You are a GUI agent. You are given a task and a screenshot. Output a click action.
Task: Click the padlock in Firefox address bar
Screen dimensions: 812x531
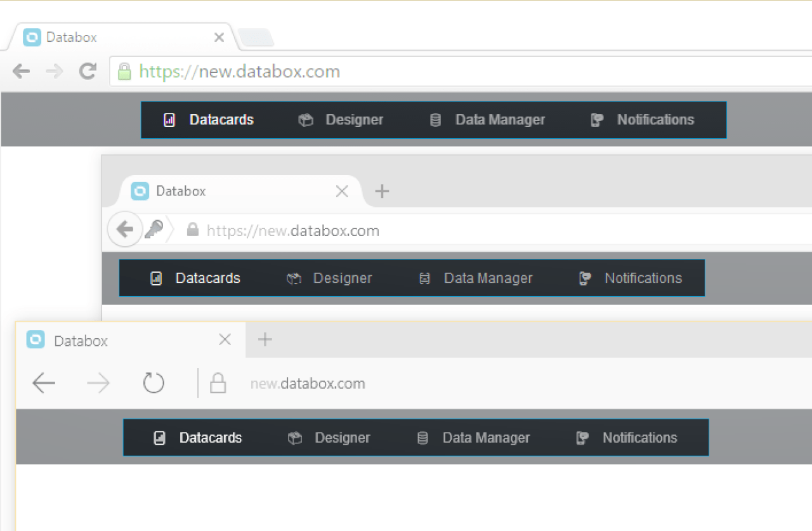tap(193, 230)
